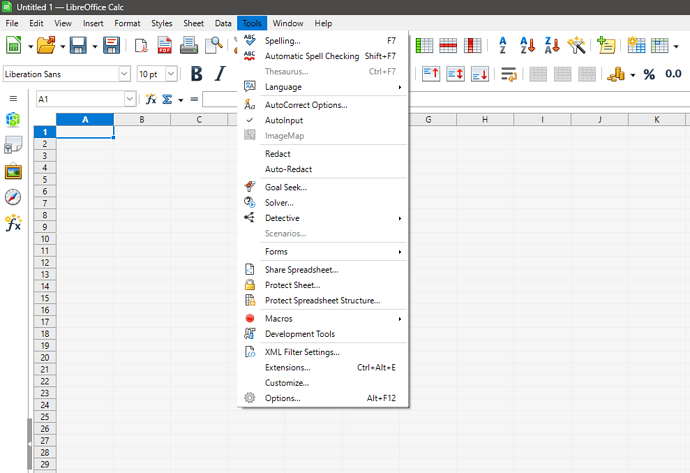Click the Format as Currency coins icon
690x473 pixels.
click(x=616, y=74)
